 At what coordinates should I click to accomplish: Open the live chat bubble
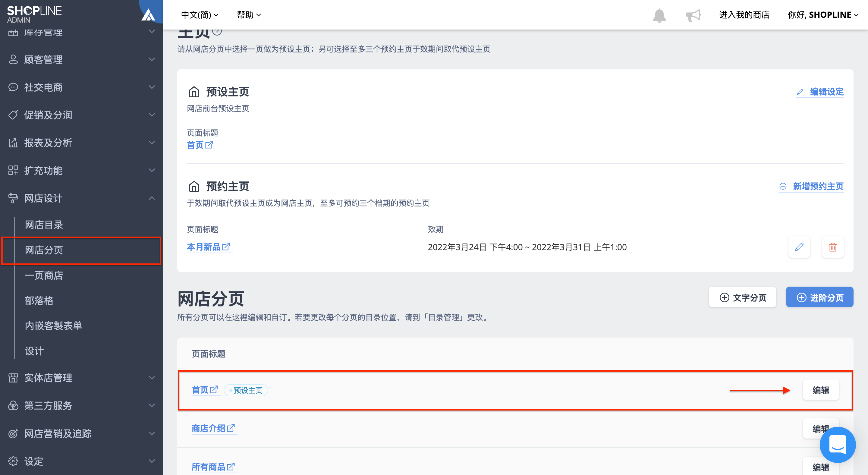click(837, 445)
